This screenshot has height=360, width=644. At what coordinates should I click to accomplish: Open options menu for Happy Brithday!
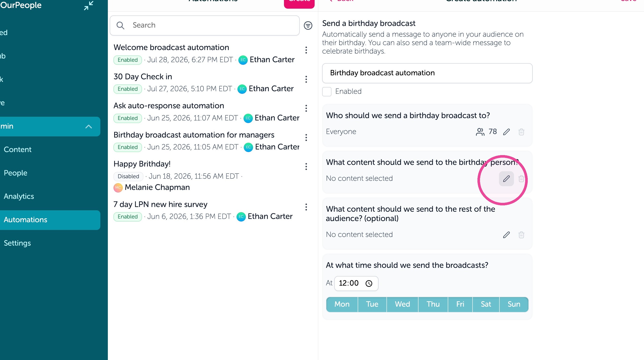[306, 167]
